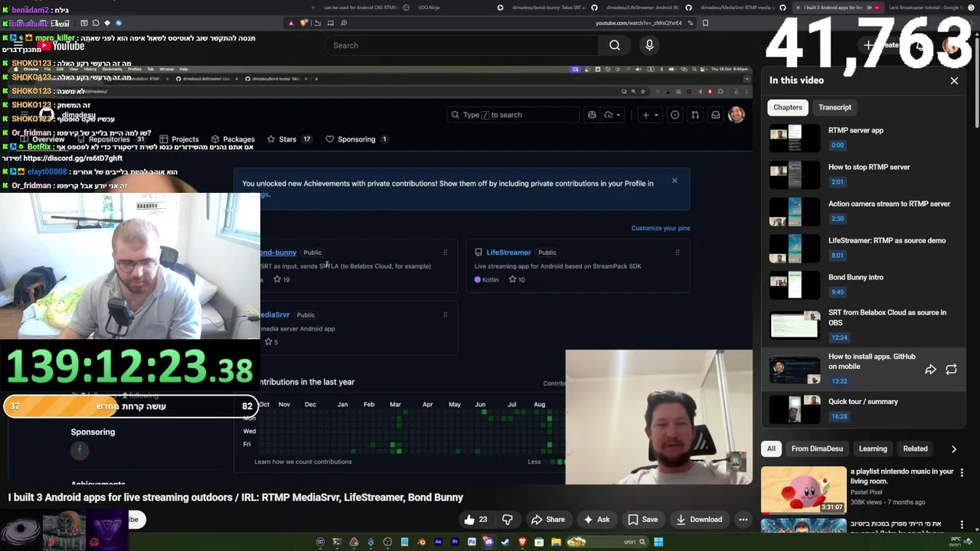Open the more actions ellipsis menu
This screenshot has width=980, height=551.
pyautogui.click(x=743, y=520)
